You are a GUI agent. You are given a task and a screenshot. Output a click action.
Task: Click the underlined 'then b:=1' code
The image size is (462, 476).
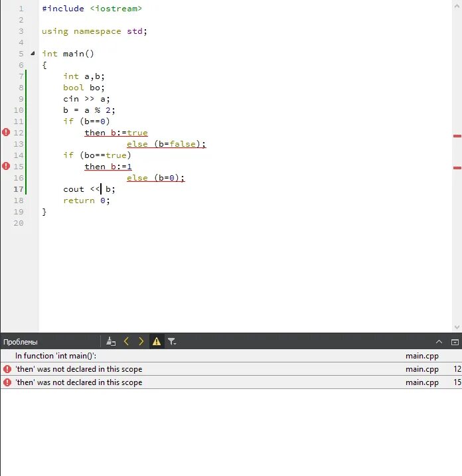[x=108, y=167]
